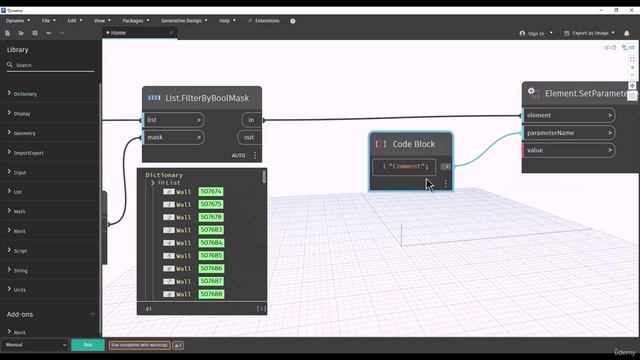The width and height of the screenshot is (640, 360).
Task: Open the Extensions menu
Action: (x=264, y=21)
